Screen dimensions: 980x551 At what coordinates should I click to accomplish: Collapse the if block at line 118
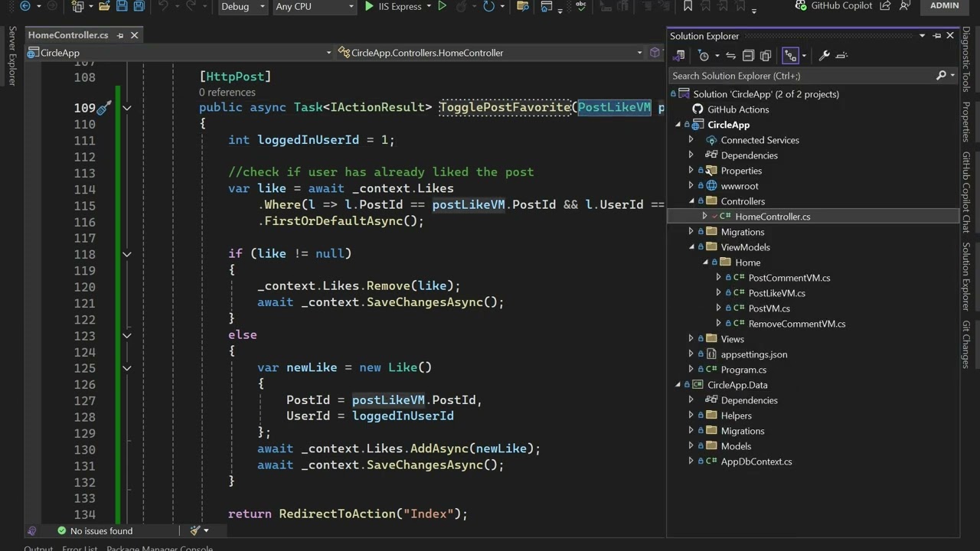tap(127, 254)
